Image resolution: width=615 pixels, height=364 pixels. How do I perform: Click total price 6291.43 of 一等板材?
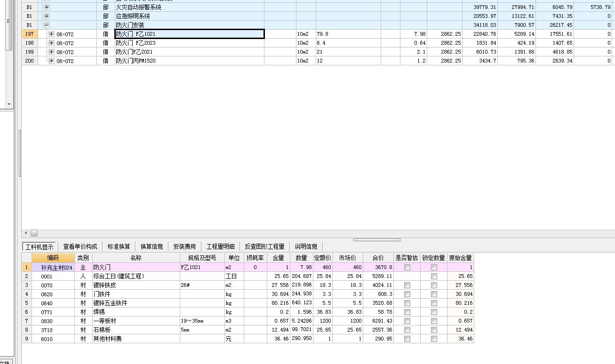[378, 321]
